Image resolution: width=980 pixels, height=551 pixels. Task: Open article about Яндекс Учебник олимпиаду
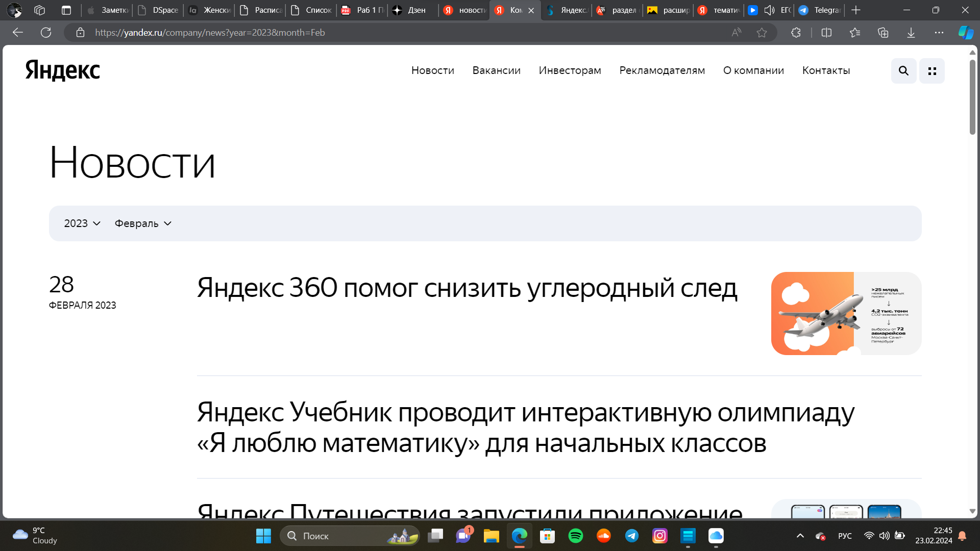pyautogui.click(x=526, y=428)
